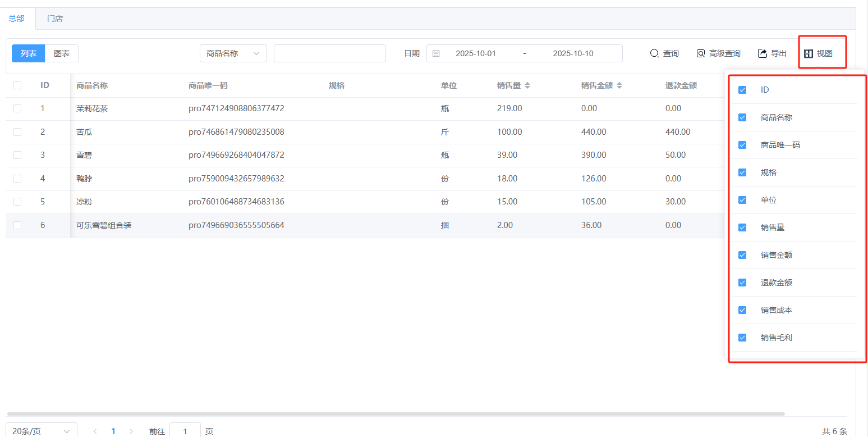
Task: Check the select-all checkbox in table header
Action: click(x=17, y=85)
